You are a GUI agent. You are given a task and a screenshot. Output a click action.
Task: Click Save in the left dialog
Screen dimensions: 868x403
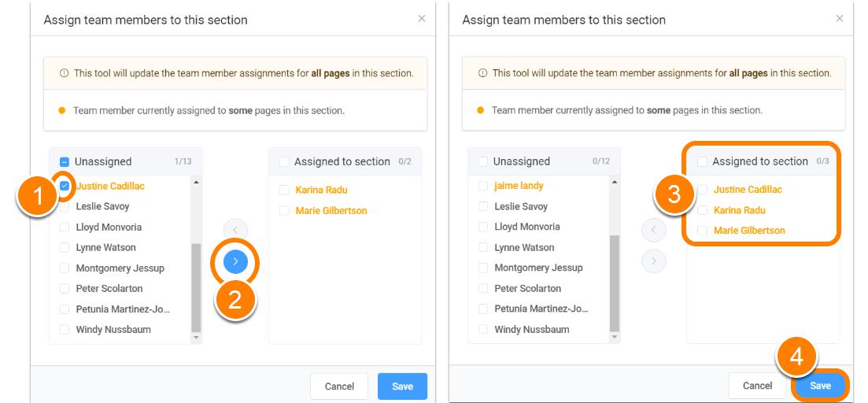click(402, 386)
